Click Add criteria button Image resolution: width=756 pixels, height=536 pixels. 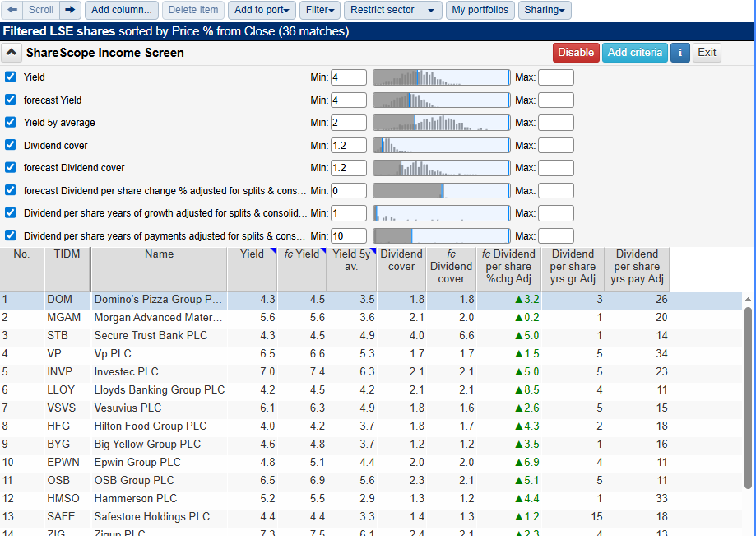[634, 53]
